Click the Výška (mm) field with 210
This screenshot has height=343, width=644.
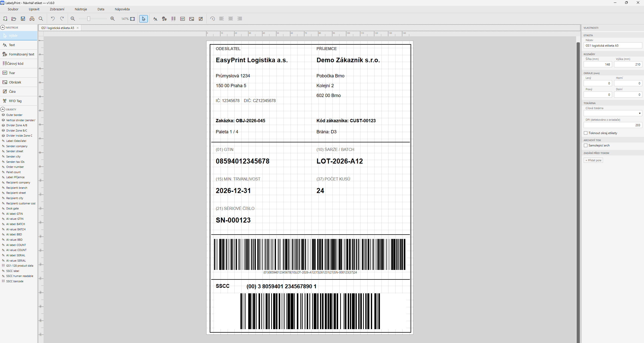[x=628, y=65]
